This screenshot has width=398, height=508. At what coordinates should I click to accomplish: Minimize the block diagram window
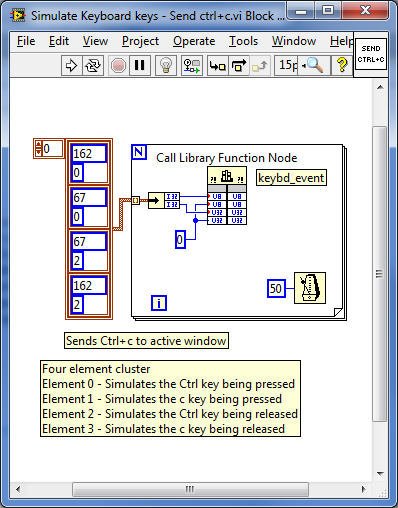click(x=301, y=10)
